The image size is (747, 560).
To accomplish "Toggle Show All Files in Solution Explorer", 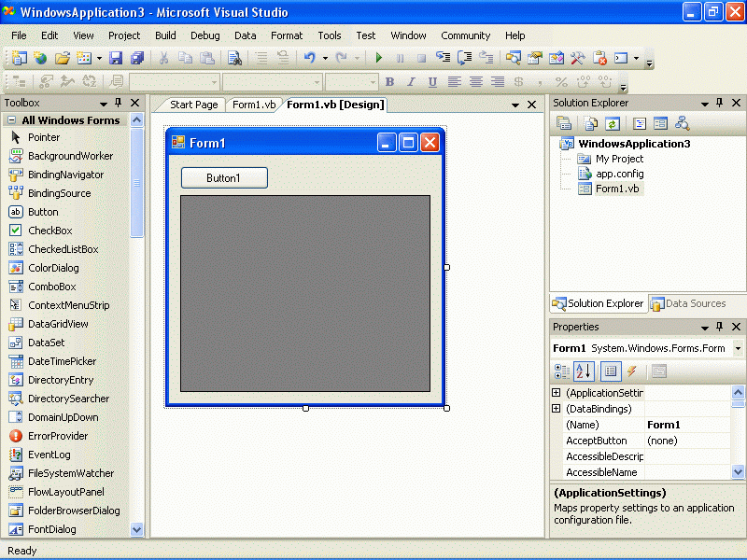I will click(591, 124).
